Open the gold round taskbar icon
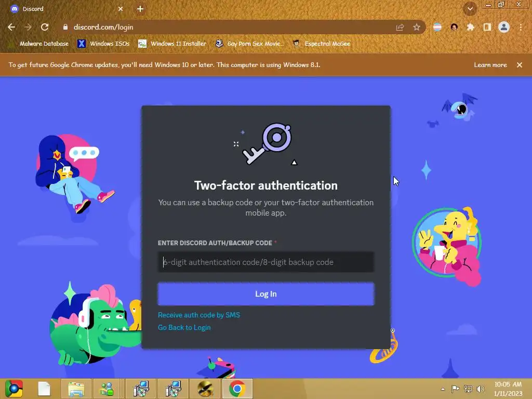The width and height of the screenshot is (532, 399). click(205, 389)
